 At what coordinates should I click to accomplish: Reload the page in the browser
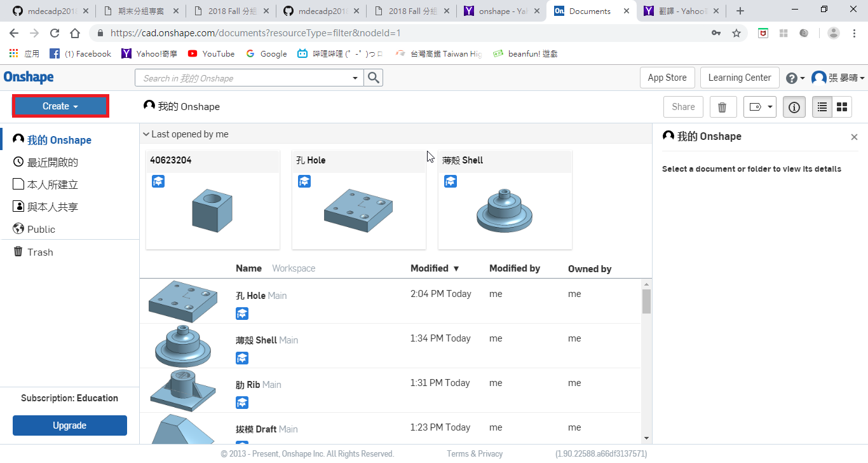pyautogui.click(x=55, y=33)
